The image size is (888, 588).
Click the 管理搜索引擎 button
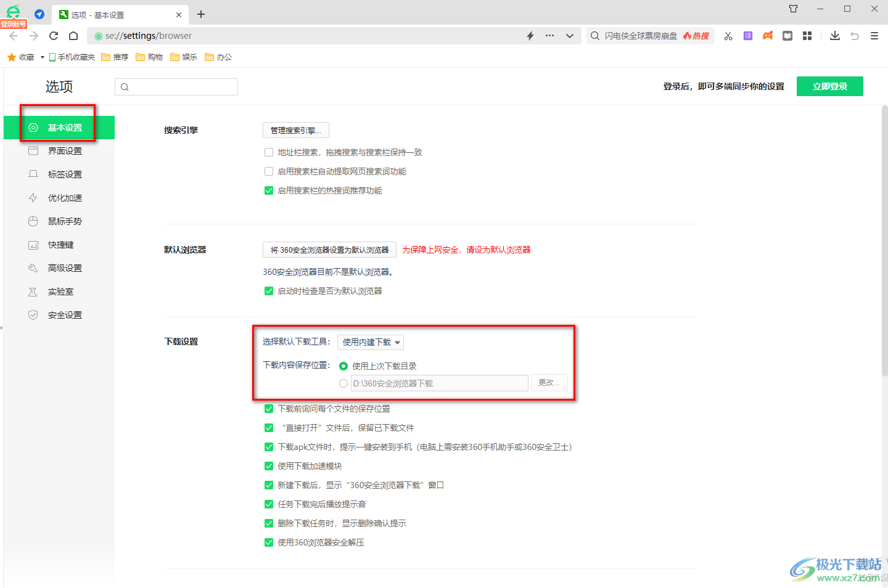pyautogui.click(x=296, y=130)
